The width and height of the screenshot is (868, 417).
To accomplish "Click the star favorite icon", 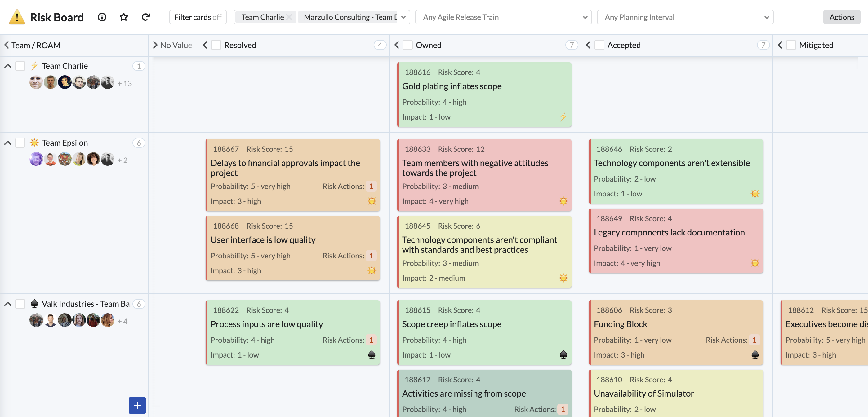I will tap(124, 17).
